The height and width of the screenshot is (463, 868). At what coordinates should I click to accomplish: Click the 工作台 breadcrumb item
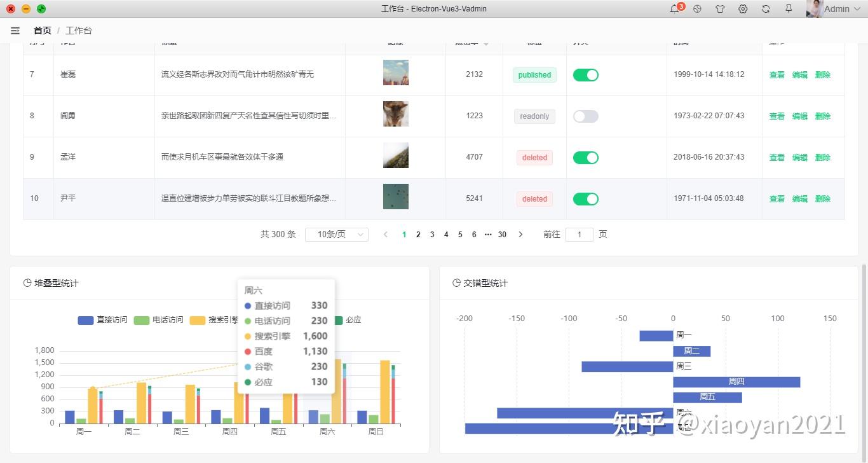pos(79,30)
